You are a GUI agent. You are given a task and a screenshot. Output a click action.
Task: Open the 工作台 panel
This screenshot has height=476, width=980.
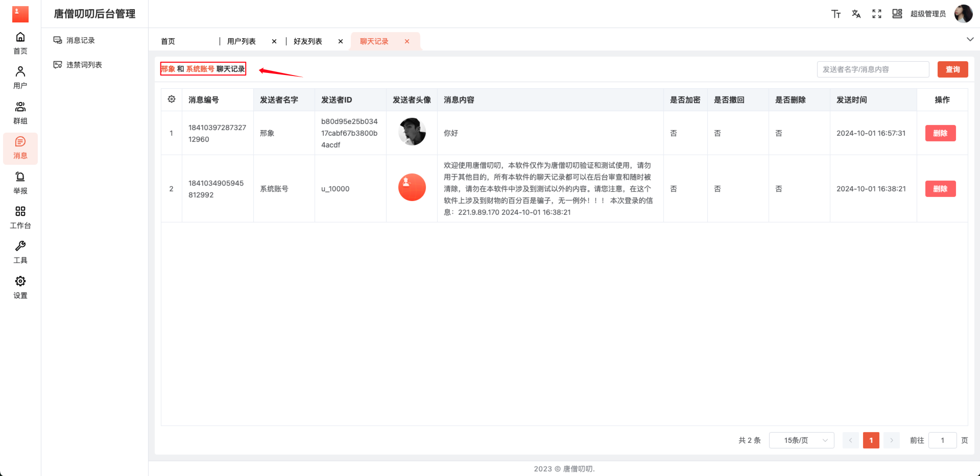[20, 217]
